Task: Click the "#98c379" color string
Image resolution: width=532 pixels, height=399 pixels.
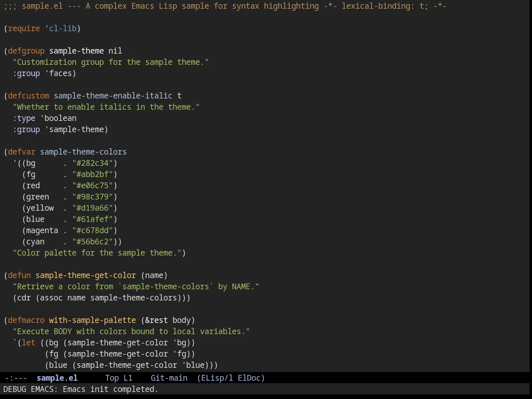Action: [x=92, y=197]
